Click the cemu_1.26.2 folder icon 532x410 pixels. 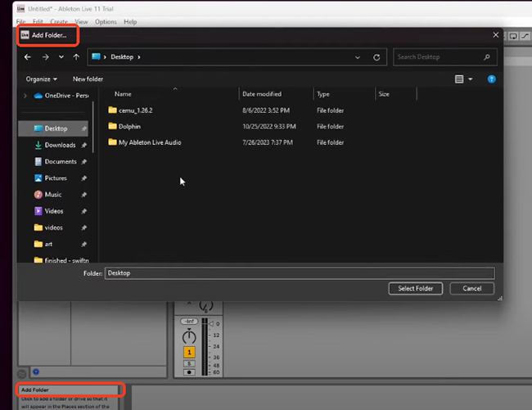(x=112, y=110)
